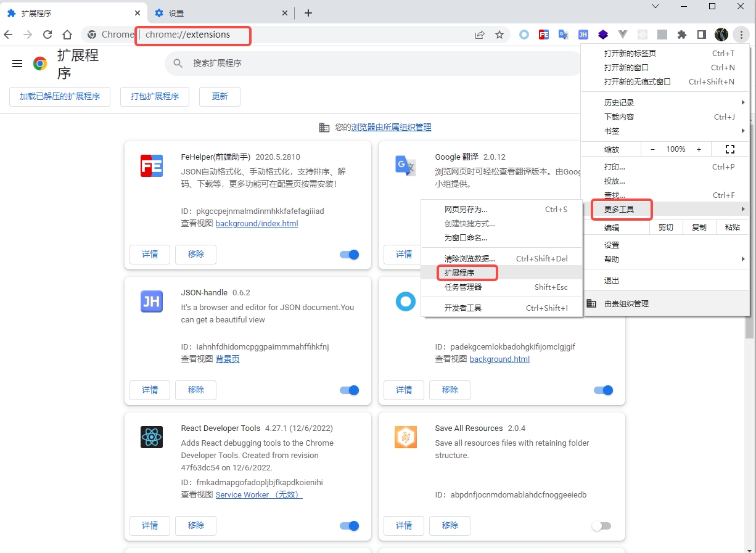The height and width of the screenshot is (553, 756).
Task: Switch to the 设置 tab
Action: [x=222, y=13]
